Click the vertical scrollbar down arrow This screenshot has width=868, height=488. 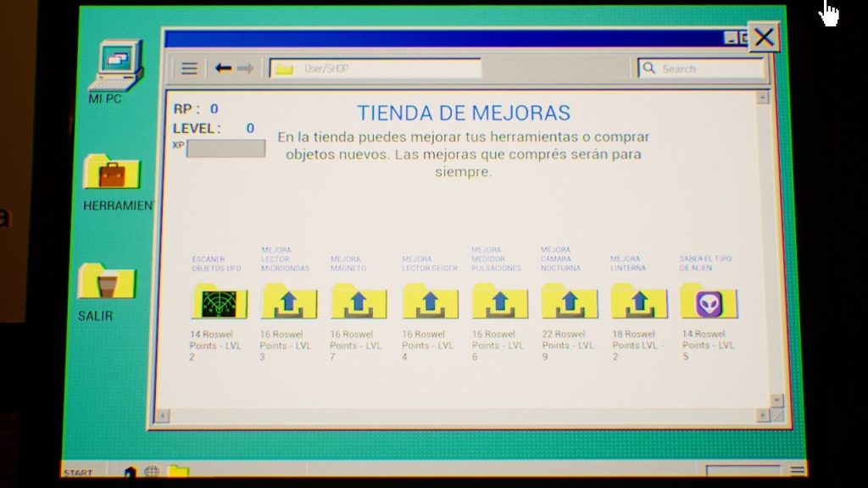(x=775, y=399)
